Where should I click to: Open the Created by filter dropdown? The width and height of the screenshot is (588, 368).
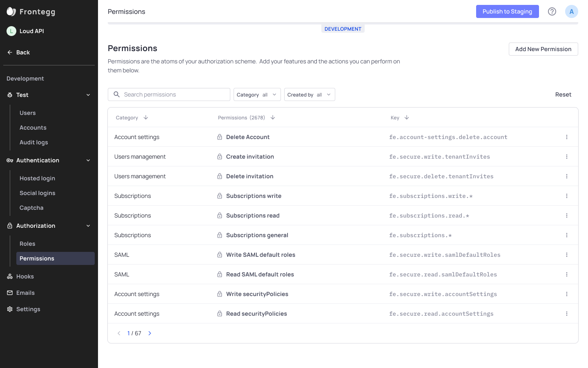pyautogui.click(x=310, y=94)
